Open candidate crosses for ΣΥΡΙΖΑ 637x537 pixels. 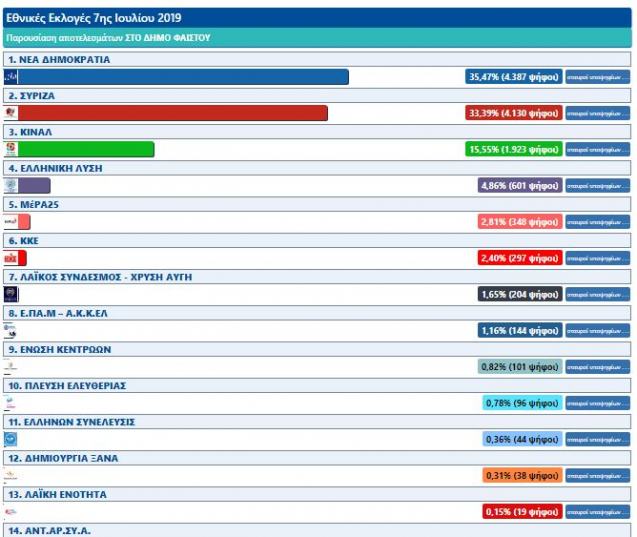click(598, 113)
